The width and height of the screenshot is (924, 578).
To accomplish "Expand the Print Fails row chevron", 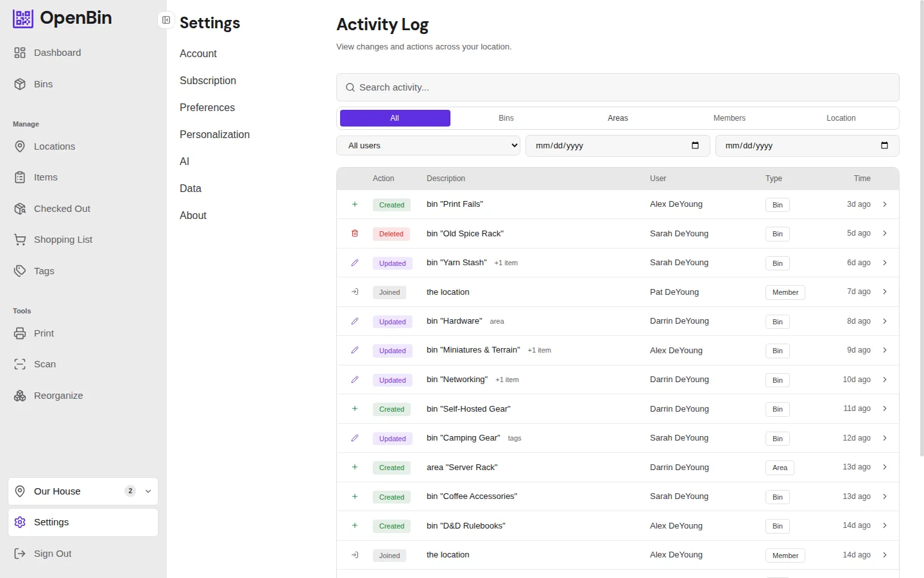I will (x=885, y=204).
